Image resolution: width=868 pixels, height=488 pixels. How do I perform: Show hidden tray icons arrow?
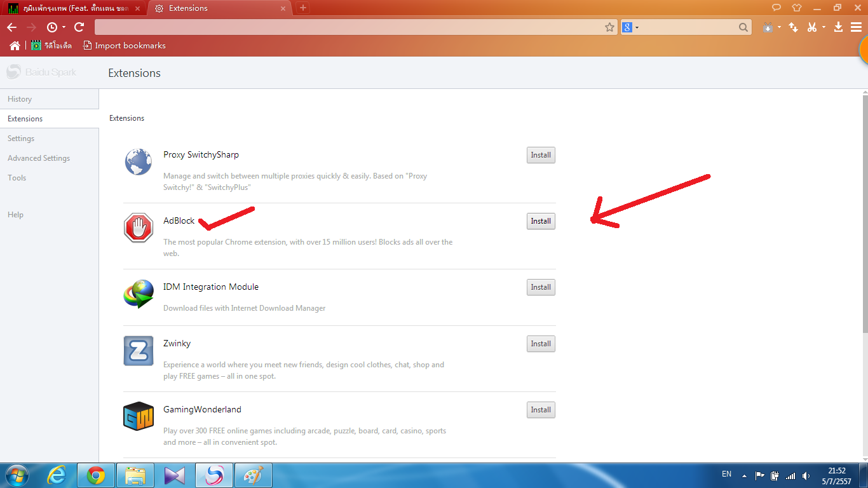pyautogui.click(x=745, y=475)
